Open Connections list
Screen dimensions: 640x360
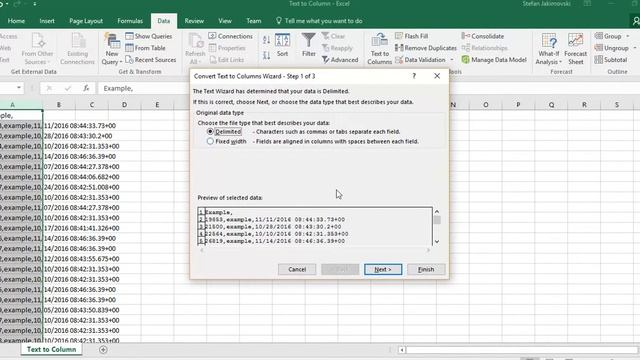[231, 36]
